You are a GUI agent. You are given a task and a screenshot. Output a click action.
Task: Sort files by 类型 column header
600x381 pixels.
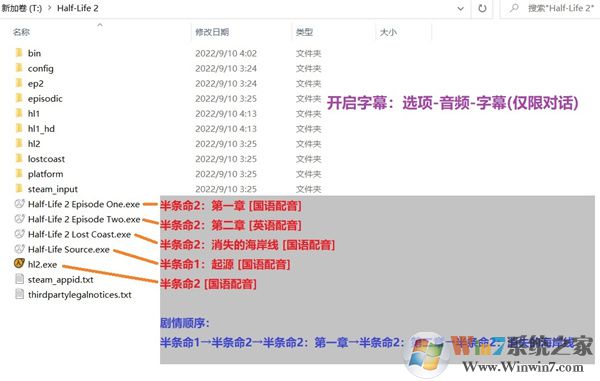click(304, 32)
